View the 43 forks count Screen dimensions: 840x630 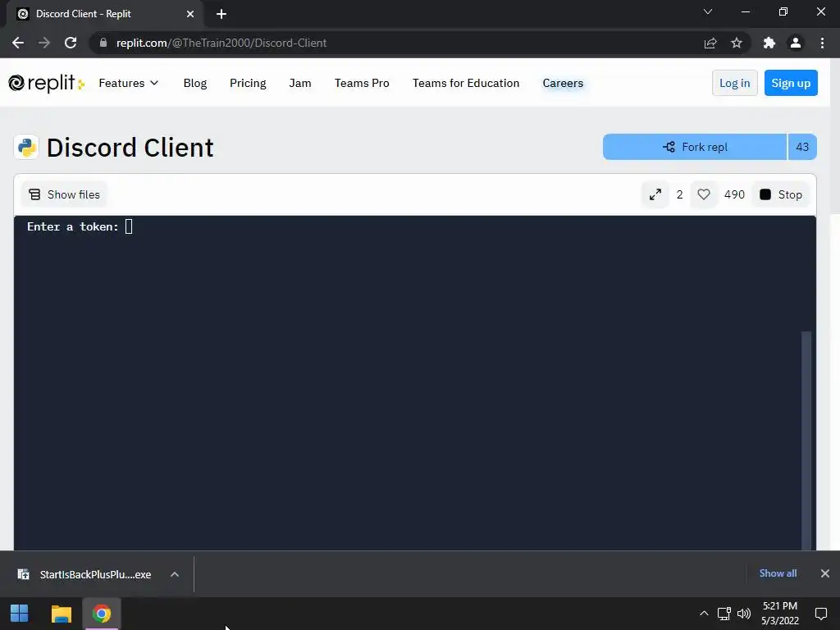pyautogui.click(x=802, y=147)
